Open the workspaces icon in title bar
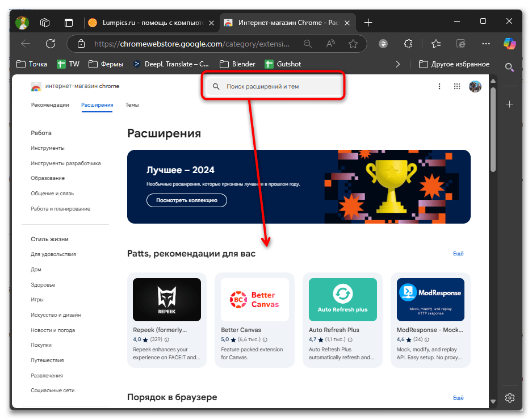Screen dimensions: 532x420 pyautogui.click(x=45, y=23)
